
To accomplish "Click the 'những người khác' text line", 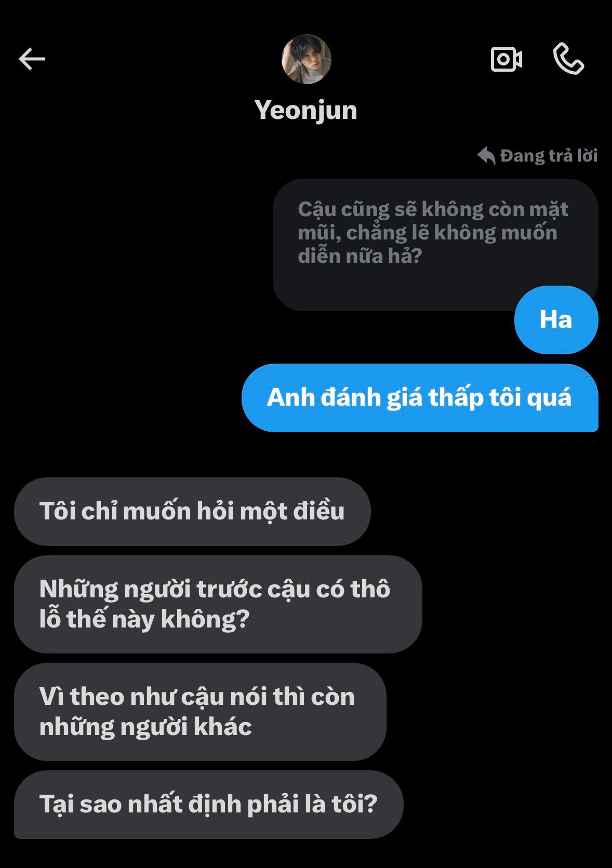I will 145,727.
